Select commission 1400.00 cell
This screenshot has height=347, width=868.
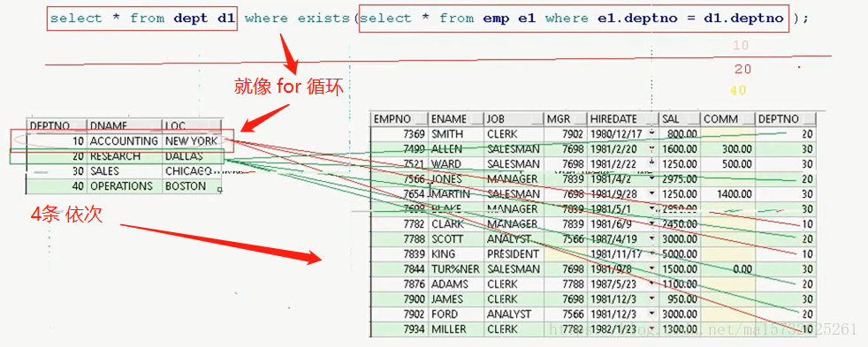click(x=727, y=194)
